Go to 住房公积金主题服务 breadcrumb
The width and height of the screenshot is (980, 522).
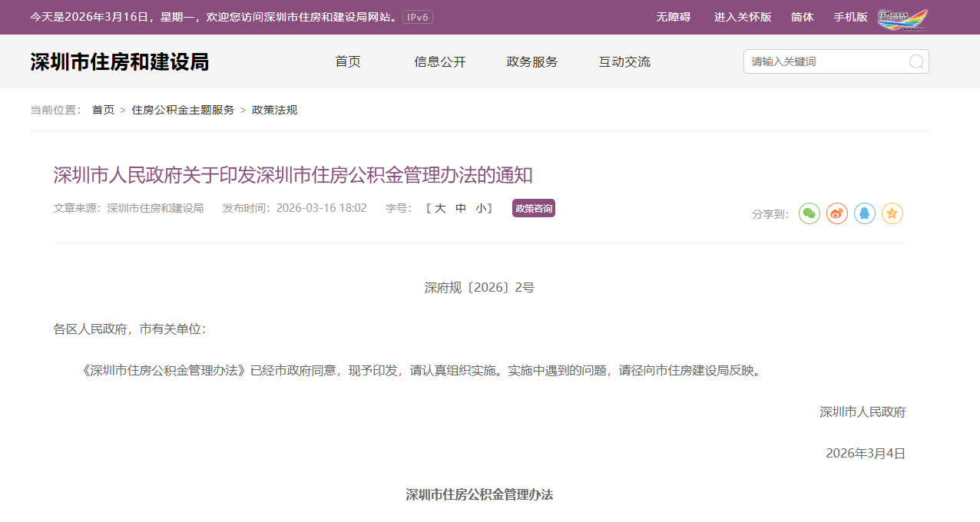pos(183,110)
